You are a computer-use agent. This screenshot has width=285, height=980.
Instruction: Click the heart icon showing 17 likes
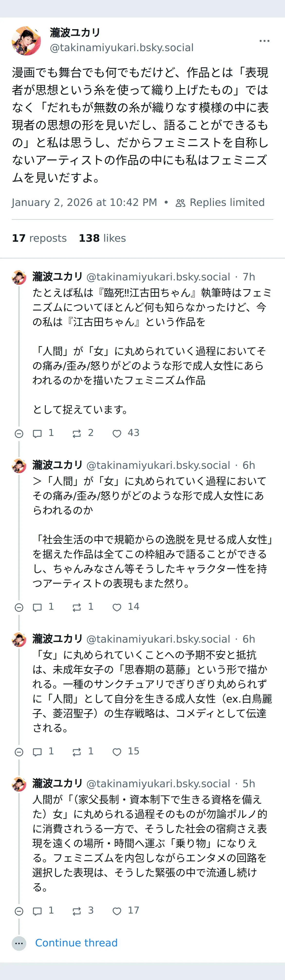point(117,911)
